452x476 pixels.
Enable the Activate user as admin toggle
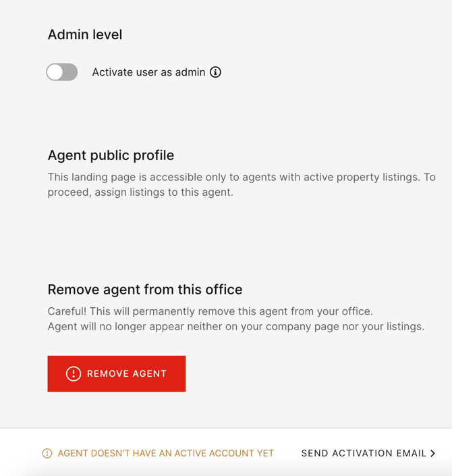click(62, 72)
